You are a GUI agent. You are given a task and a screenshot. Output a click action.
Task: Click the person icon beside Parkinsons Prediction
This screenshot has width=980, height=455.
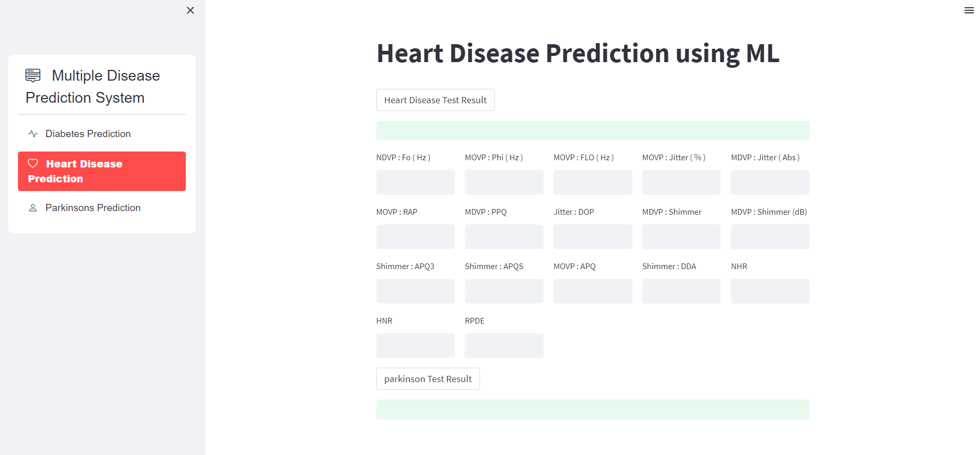point(33,207)
